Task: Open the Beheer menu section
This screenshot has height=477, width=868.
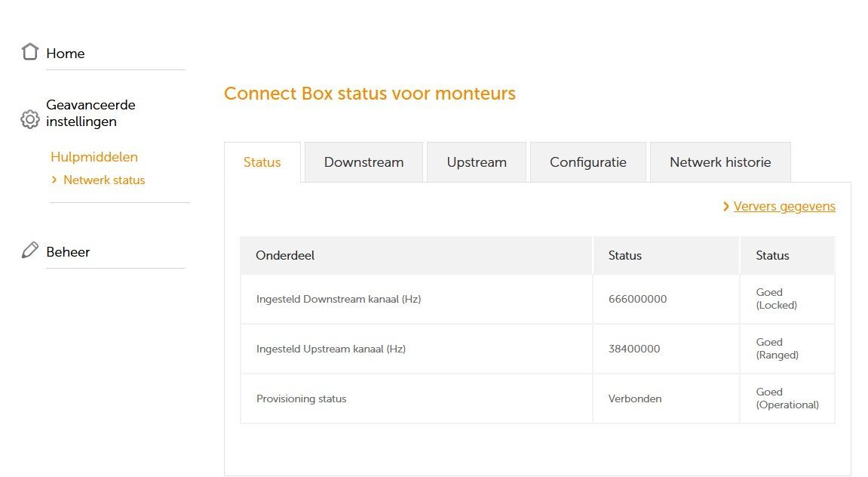Action: tap(68, 252)
